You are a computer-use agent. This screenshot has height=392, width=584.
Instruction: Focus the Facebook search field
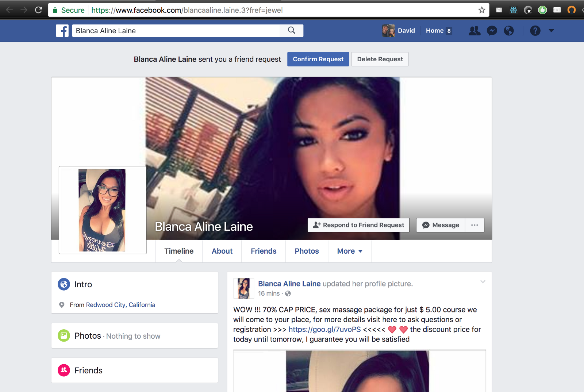(x=176, y=31)
